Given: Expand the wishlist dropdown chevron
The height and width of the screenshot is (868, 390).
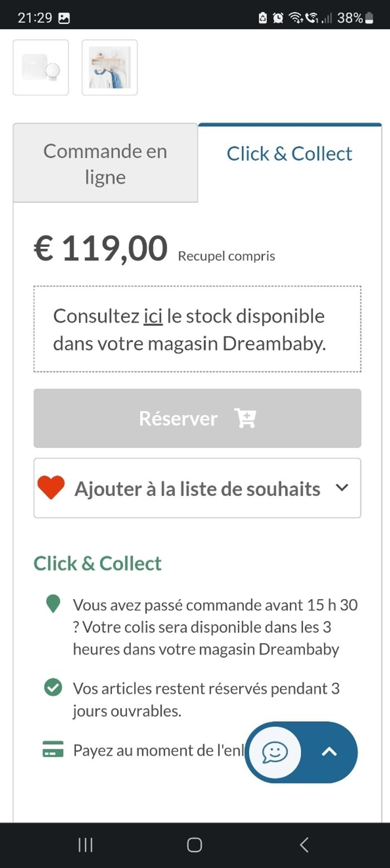Looking at the screenshot, I should click(342, 488).
